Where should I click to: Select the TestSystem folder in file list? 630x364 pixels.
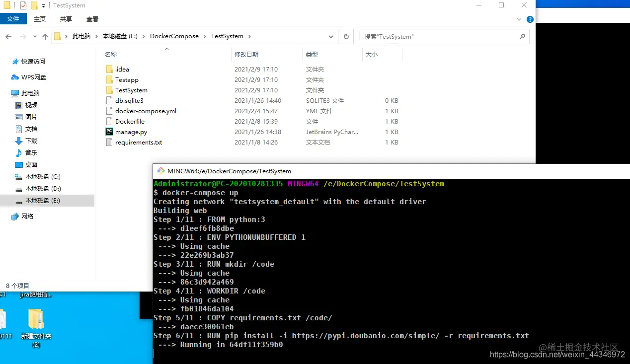point(126,90)
